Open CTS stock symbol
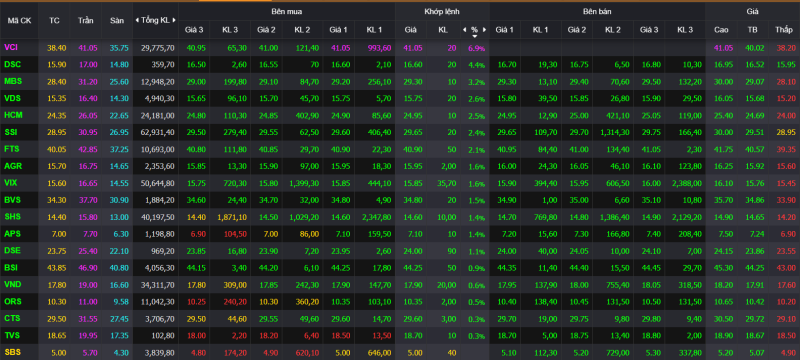 (12, 318)
